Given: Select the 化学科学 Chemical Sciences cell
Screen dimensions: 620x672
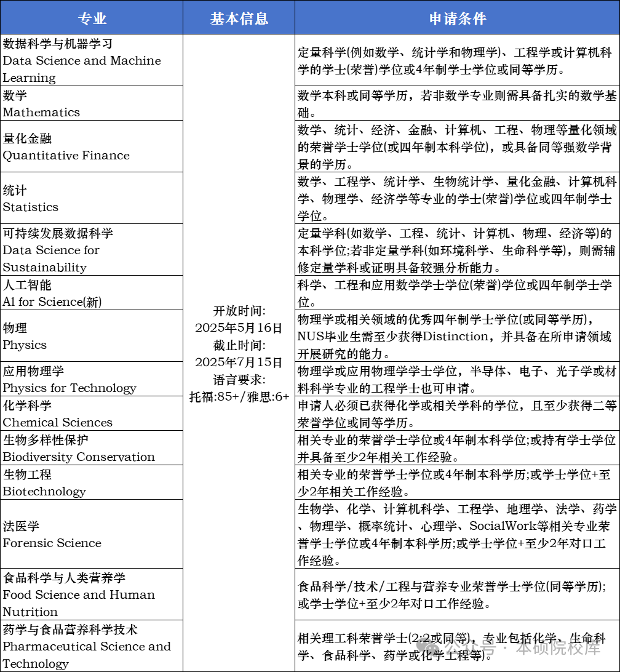Looking at the screenshot, I should point(92,414).
